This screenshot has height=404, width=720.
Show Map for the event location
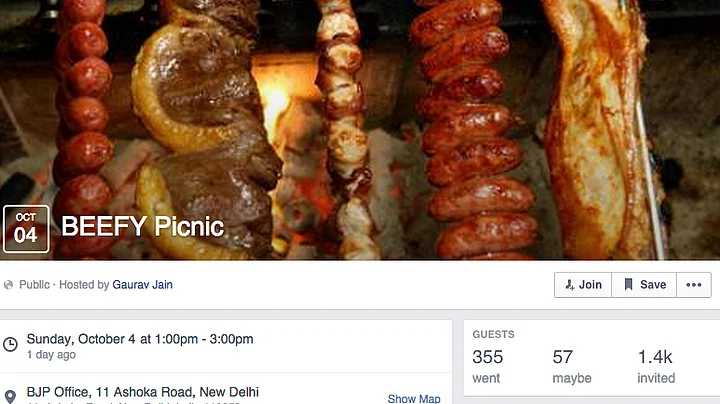point(414,398)
